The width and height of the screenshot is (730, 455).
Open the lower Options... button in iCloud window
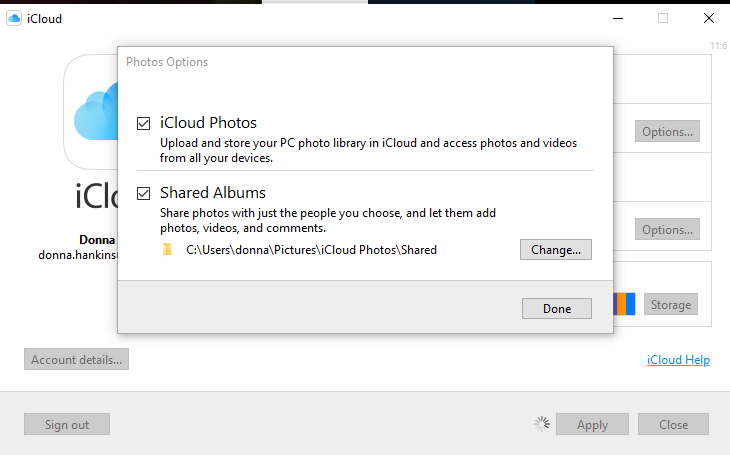coord(667,229)
